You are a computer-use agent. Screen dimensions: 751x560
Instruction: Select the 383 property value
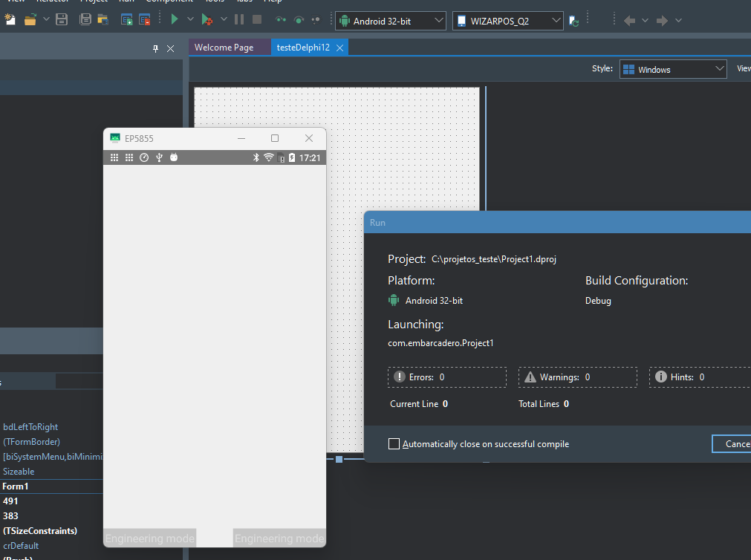coord(10,516)
